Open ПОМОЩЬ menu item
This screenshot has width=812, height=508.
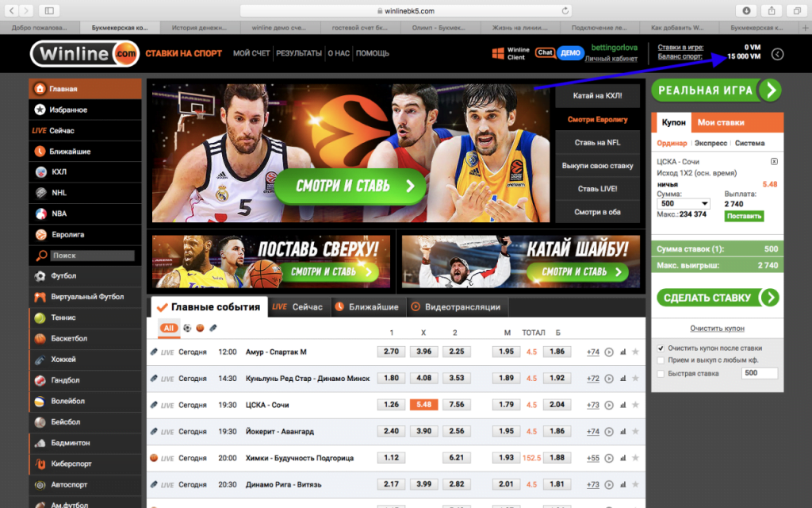pyautogui.click(x=373, y=53)
